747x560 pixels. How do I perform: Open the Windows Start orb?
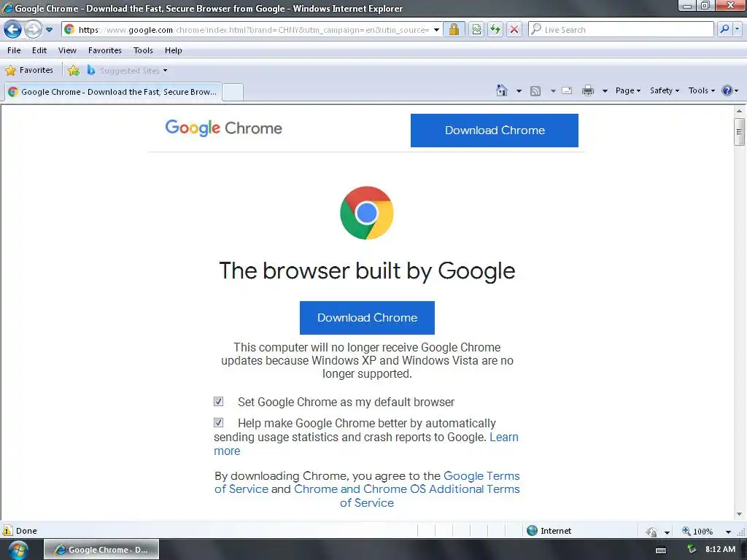18,550
